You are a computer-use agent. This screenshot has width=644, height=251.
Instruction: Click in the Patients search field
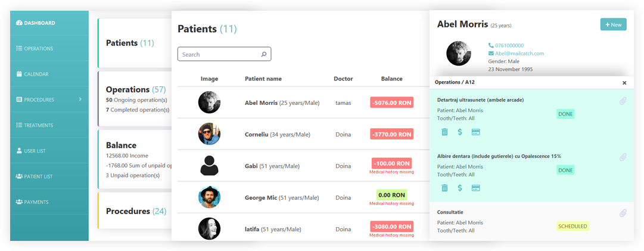[x=220, y=54]
